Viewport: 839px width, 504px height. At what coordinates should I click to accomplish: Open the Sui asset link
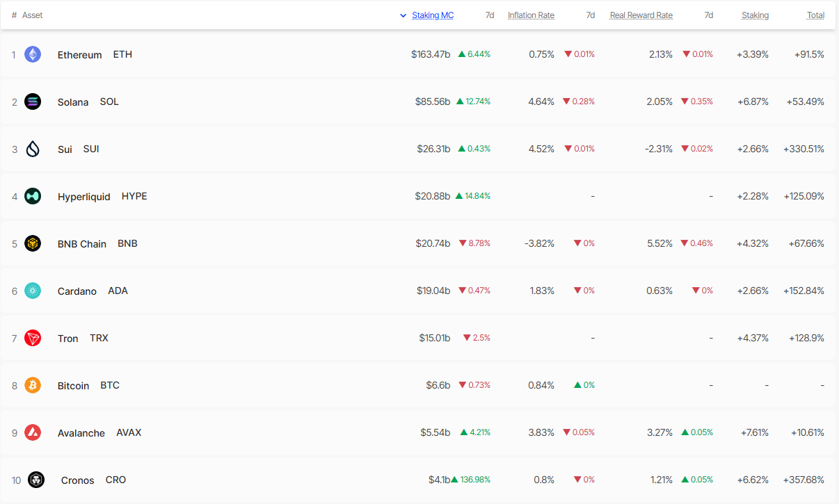[x=65, y=149]
